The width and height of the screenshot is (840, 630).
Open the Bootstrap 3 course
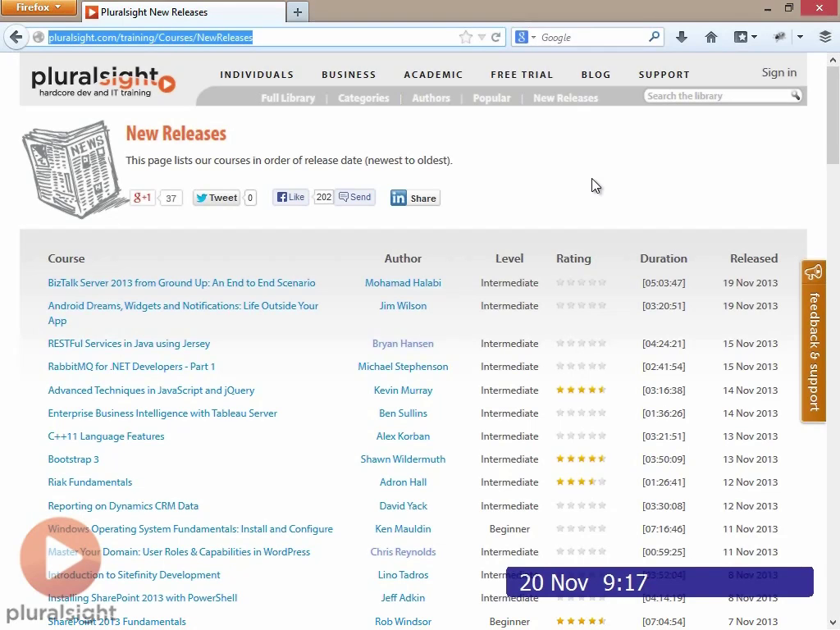[73, 459]
